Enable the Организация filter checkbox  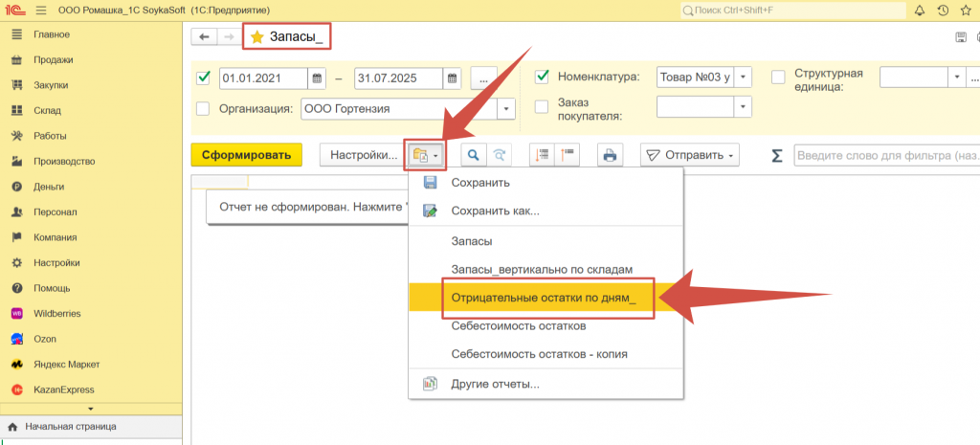point(203,108)
